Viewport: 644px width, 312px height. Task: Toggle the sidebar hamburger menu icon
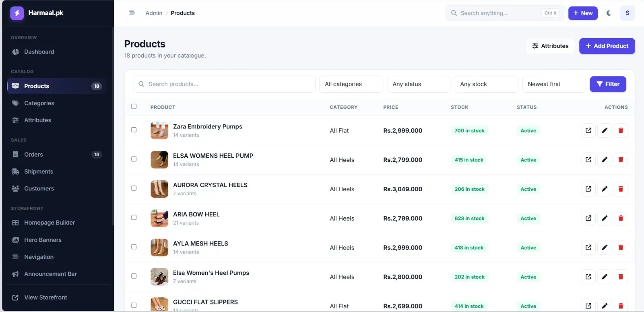click(132, 13)
